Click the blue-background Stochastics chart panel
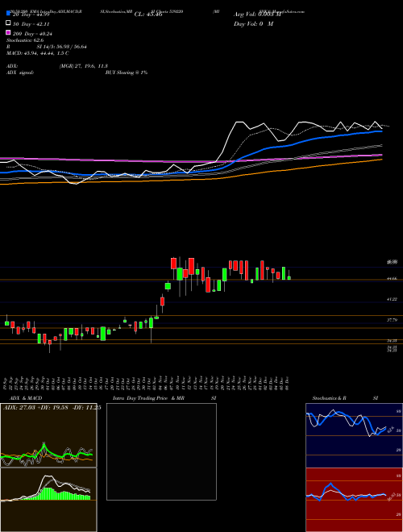This screenshot has height=532, width=403. click(354, 435)
